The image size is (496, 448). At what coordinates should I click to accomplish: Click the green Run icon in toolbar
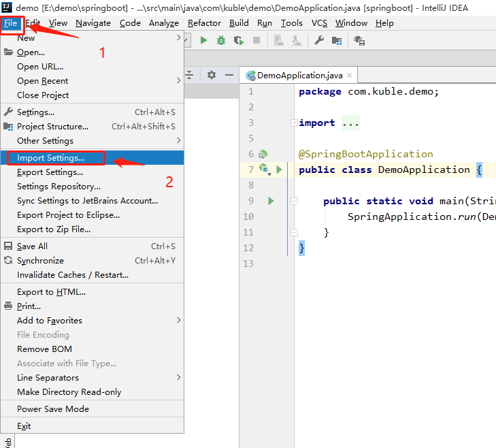point(203,41)
